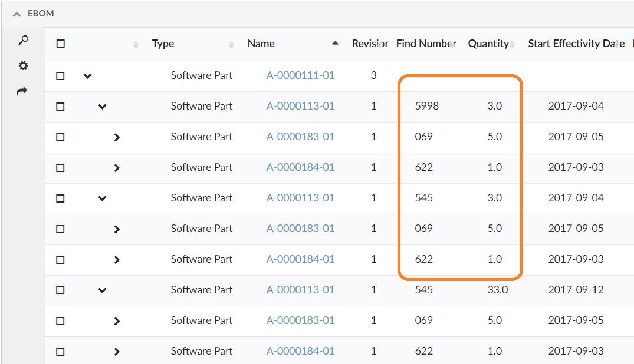
Task: Open the settings gear icon
Action: [23, 65]
